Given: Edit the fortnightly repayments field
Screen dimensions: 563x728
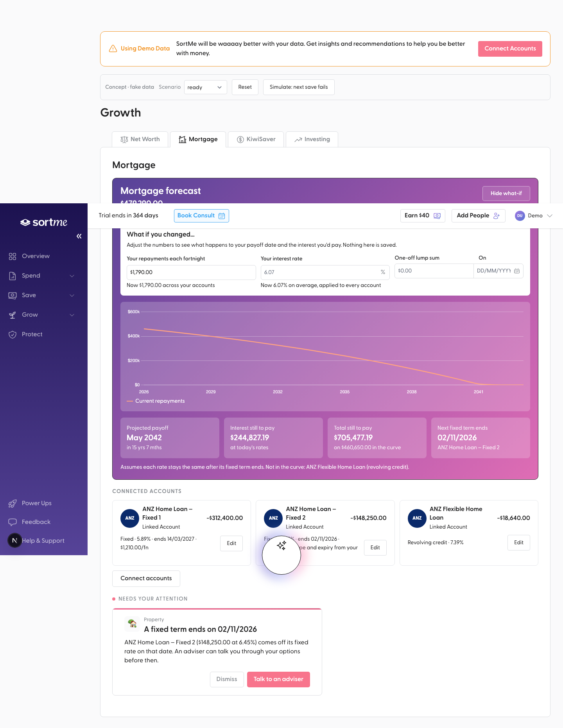Looking at the screenshot, I should (x=191, y=273).
